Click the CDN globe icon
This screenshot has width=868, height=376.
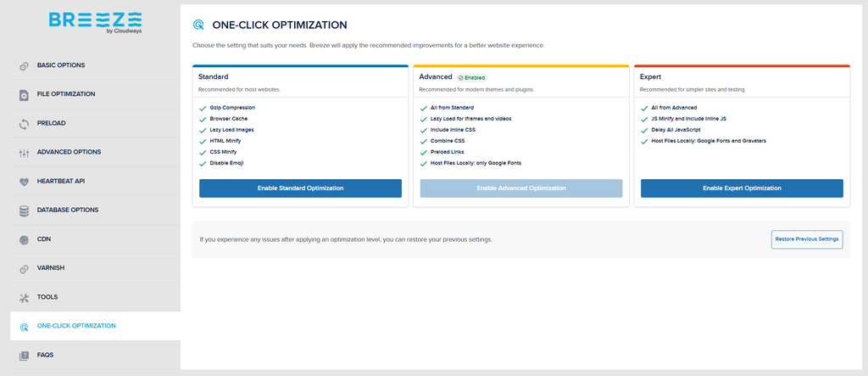click(24, 240)
